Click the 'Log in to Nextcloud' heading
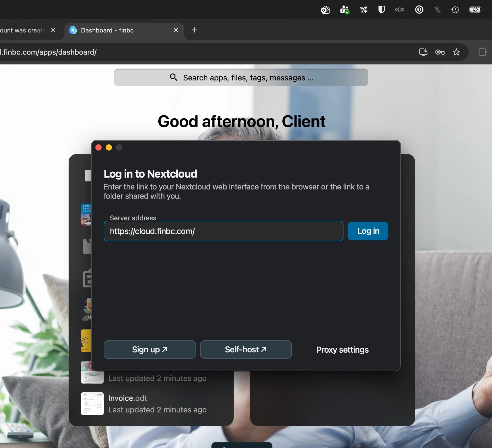 coord(150,174)
